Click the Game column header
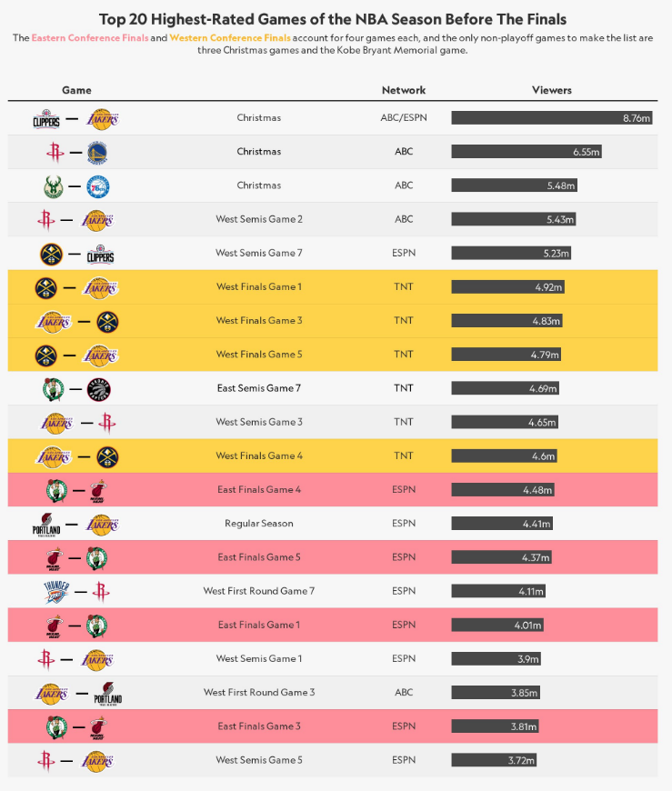This screenshot has width=672, height=791. (76, 90)
